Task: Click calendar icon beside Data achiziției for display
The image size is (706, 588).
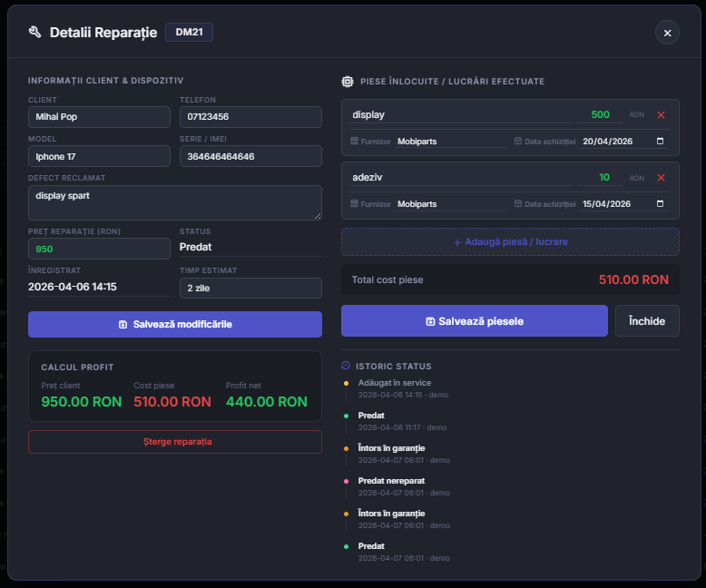Action: (x=518, y=141)
